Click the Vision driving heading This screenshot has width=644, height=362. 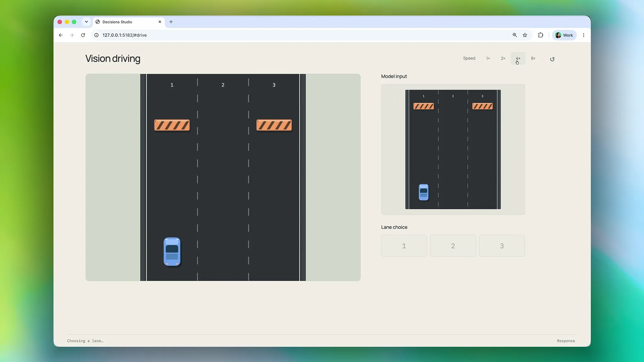(x=113, y=59)
